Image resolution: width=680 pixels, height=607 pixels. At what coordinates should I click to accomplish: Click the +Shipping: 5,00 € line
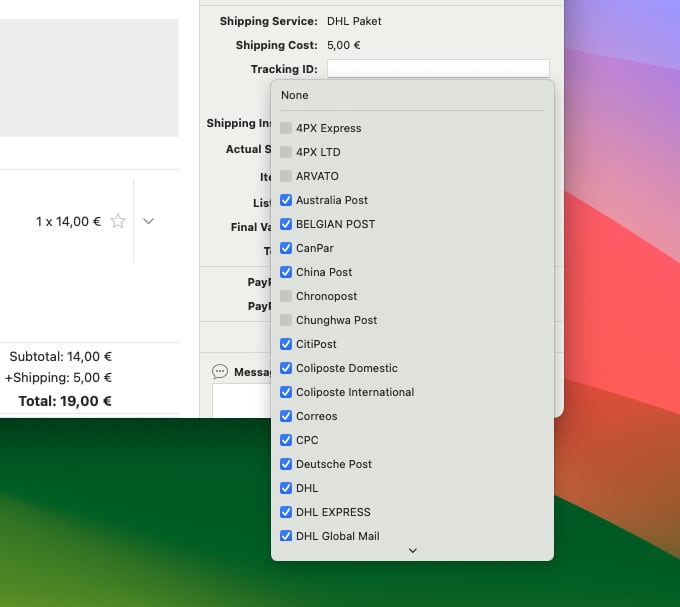tap(58, 378)
